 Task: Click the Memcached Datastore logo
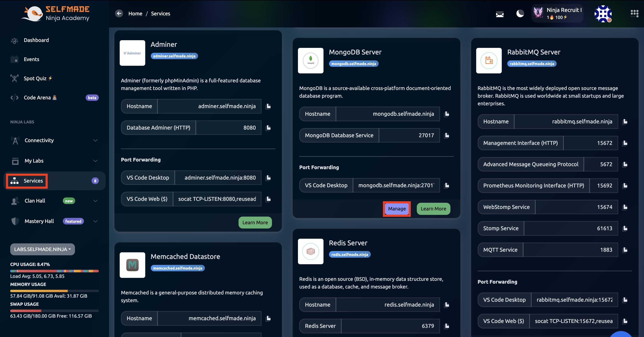click(x=132, y=265)
